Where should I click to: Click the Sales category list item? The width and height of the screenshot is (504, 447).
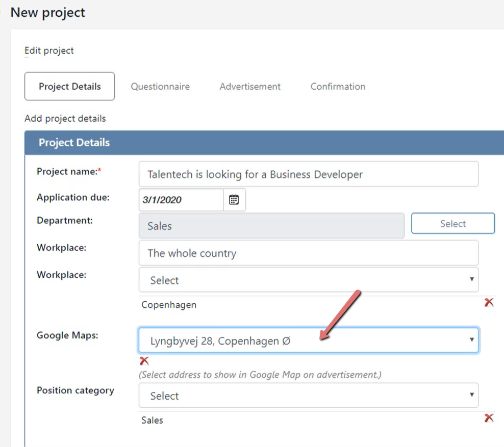tap(152, 420)
